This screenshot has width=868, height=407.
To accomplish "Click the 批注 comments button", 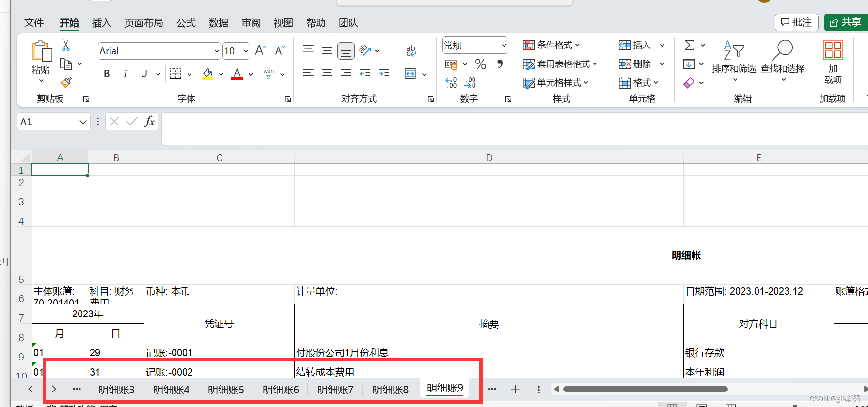I will click(796, 22).
